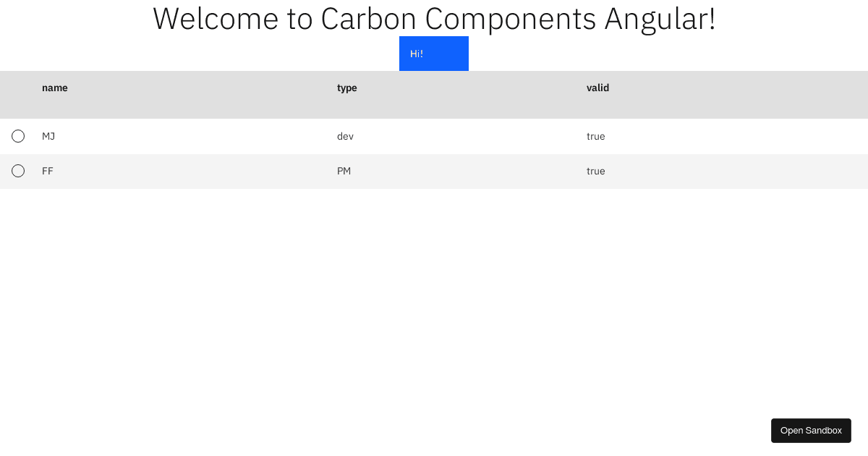Click the dev type cell
The height and width of the screenshot is (456, 868).
click(345, 136)
